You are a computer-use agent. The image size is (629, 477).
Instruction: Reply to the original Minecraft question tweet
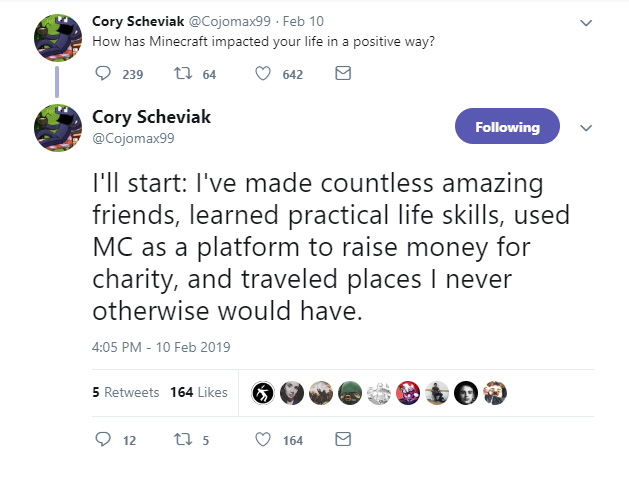point(105,73)
